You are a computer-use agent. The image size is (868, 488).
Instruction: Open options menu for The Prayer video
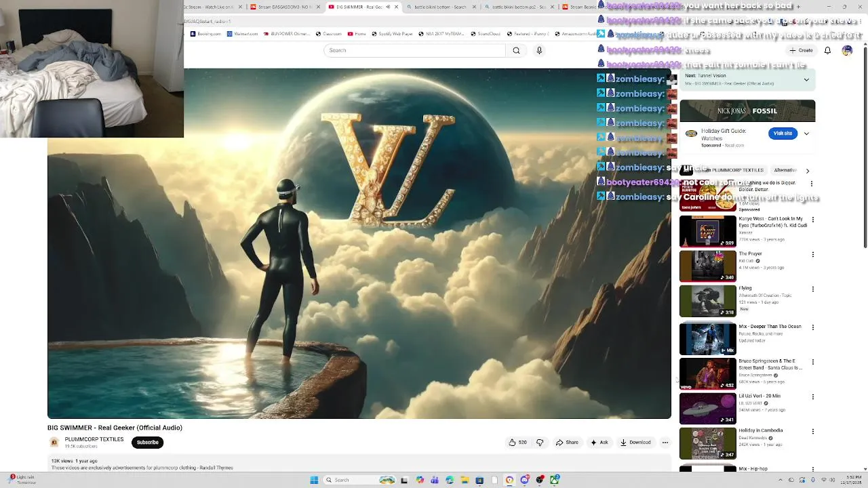coord(812,255)
